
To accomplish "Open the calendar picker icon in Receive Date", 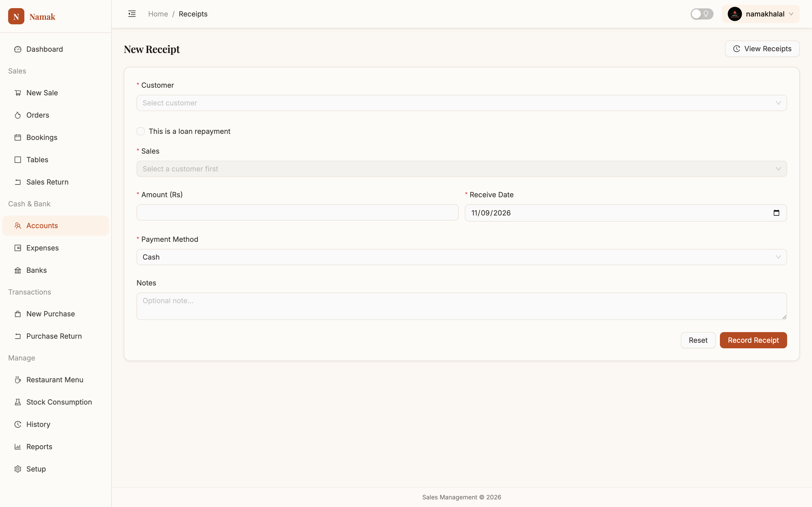I will tap(776, 213).
